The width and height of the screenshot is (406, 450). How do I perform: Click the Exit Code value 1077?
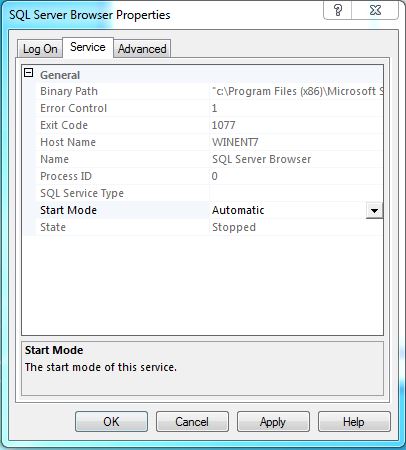click(x=224, y=125)
